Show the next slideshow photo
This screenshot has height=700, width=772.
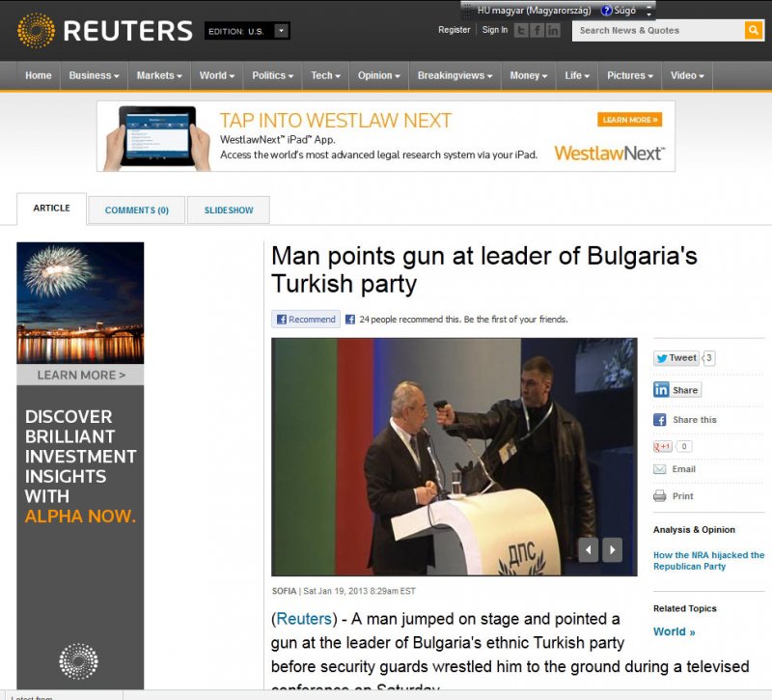coord(612,549)
